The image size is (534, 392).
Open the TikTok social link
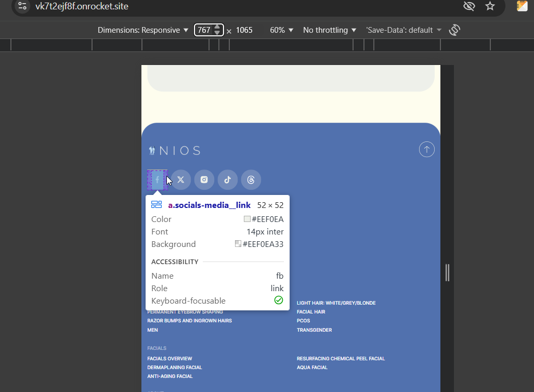click(x=228, y=180)
